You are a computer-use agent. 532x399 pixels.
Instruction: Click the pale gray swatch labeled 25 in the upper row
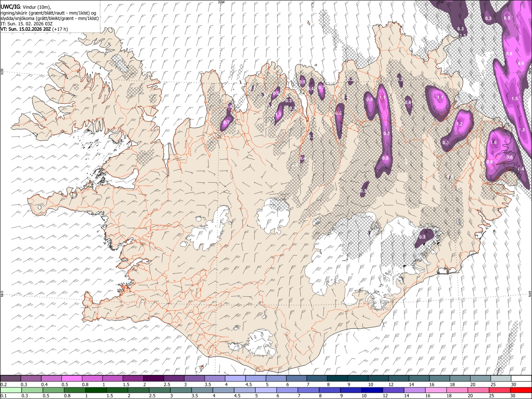pos(501,378)
